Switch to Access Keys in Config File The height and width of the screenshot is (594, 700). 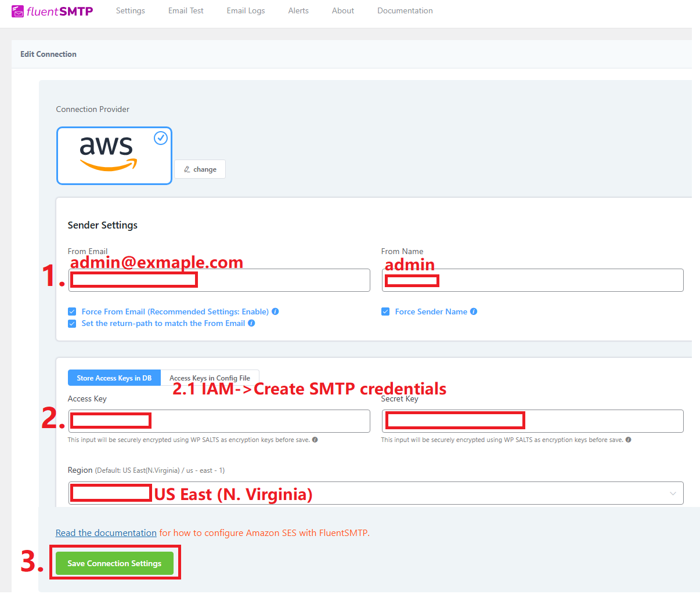(210, 378)
